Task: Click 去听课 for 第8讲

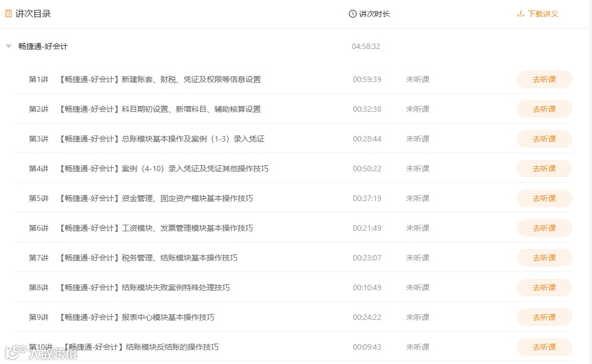Action: tap(545, 288)
